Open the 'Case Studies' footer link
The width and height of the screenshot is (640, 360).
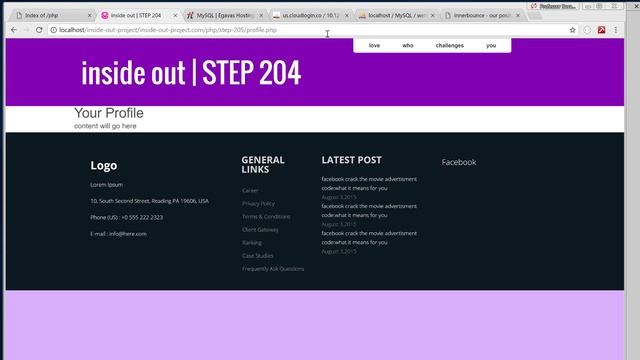click(x=258, y=256)
